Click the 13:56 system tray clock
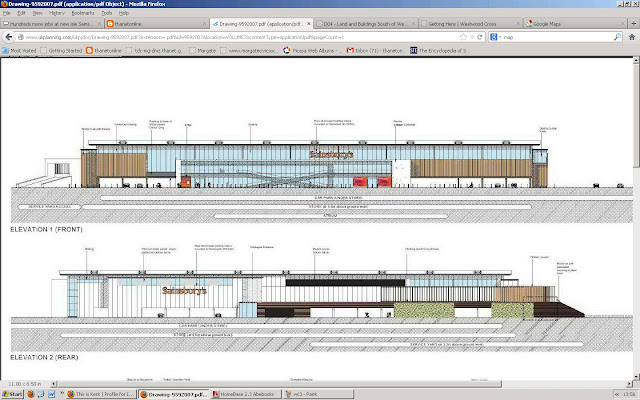Screen dimensions: 640x400 (629, 394)
